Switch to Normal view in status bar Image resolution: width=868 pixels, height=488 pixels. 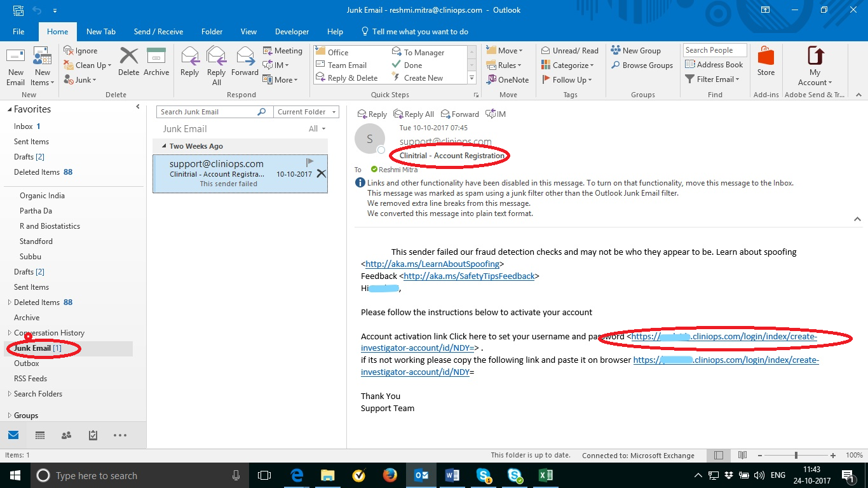pos(718,456)
